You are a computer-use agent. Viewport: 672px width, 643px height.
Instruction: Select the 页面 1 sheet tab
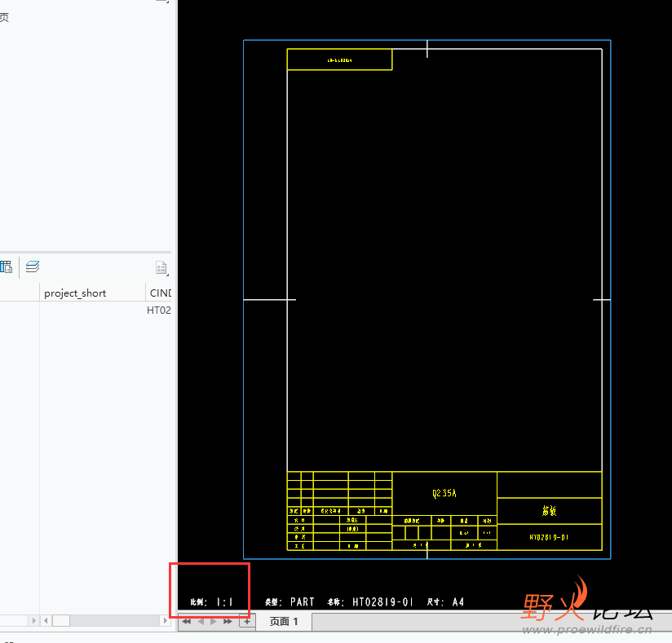click(284, 622)
